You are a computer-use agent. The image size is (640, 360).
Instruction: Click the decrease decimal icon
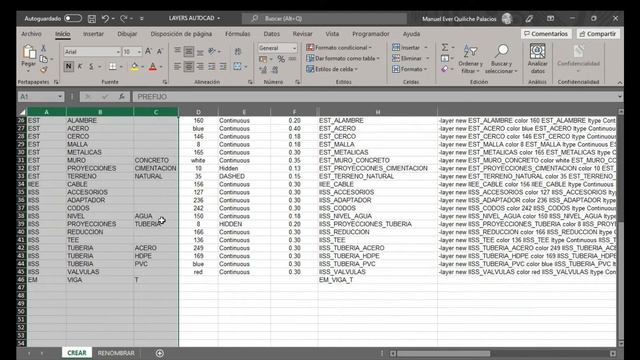[275, 70]
